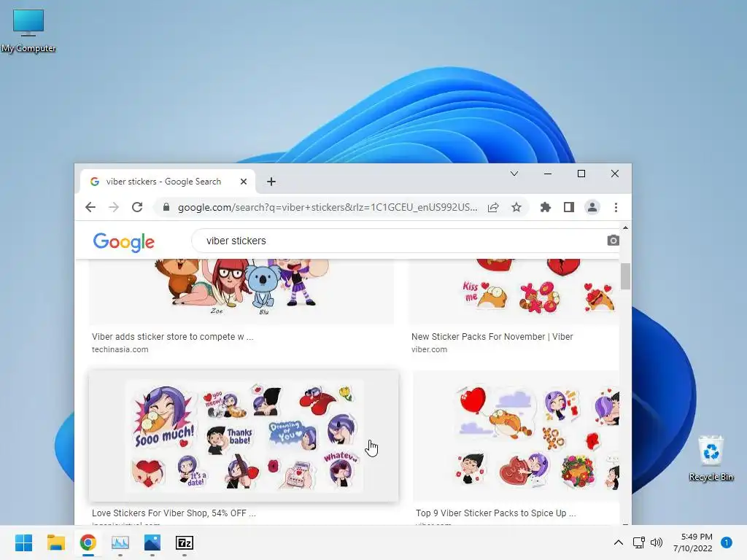Open the Chrome profile avatar
Screen dimensions: 747x560
592,207
